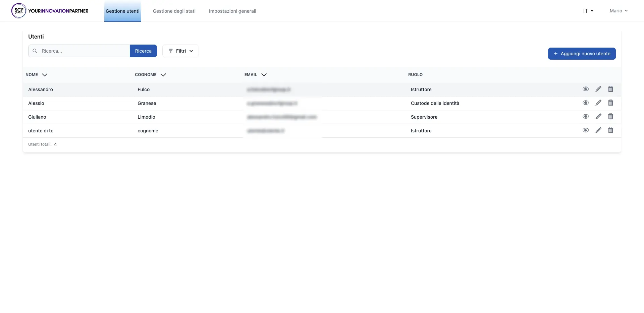Edit Giuliano Limodio with the pencil icon
The height and width of the screenshot is (313, 644).
598,117
